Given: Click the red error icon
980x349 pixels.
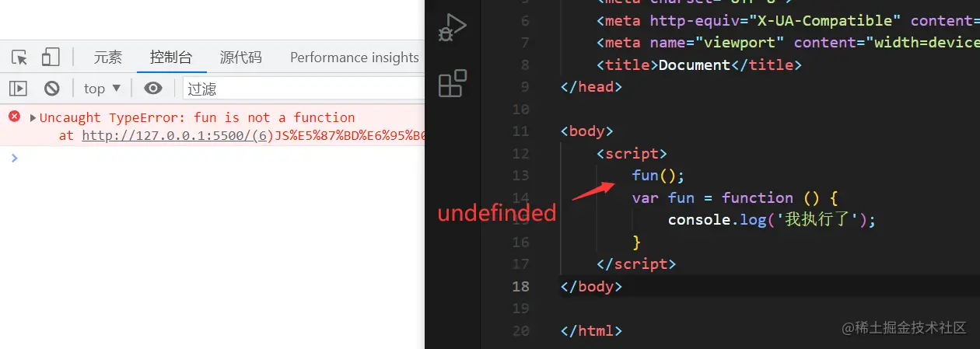Looking at the screenshot, I should click(x=14, y=117).
